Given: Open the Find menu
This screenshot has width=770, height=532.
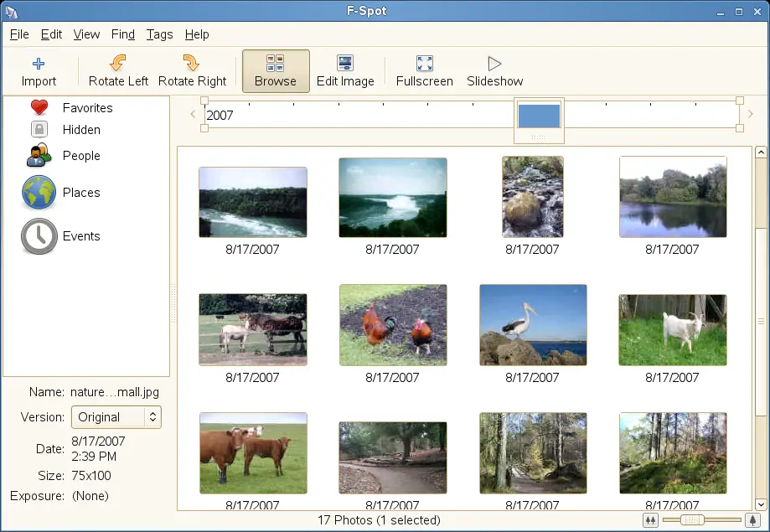Looking at the screenshot, I should tap(123, 34).
